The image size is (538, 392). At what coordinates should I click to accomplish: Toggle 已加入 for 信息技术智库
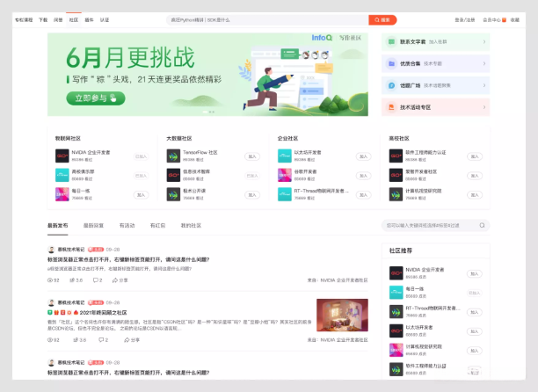[252, 176]
